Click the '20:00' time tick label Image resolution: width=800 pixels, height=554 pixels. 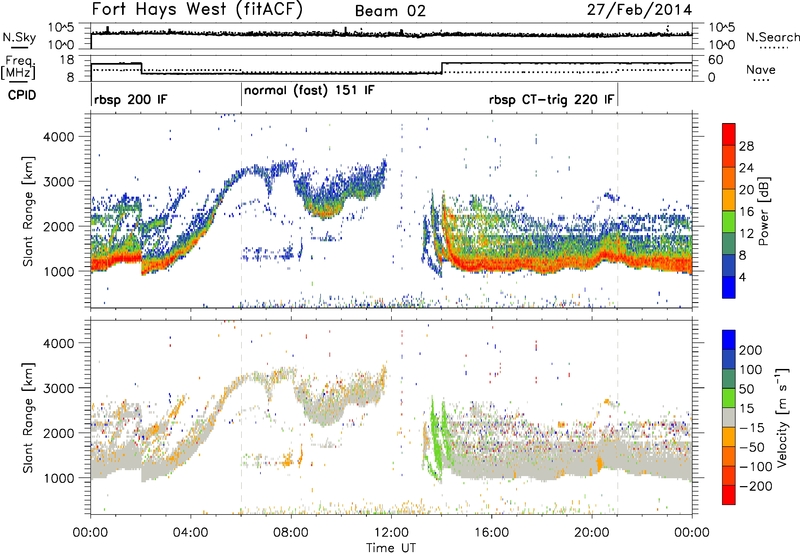591,533
